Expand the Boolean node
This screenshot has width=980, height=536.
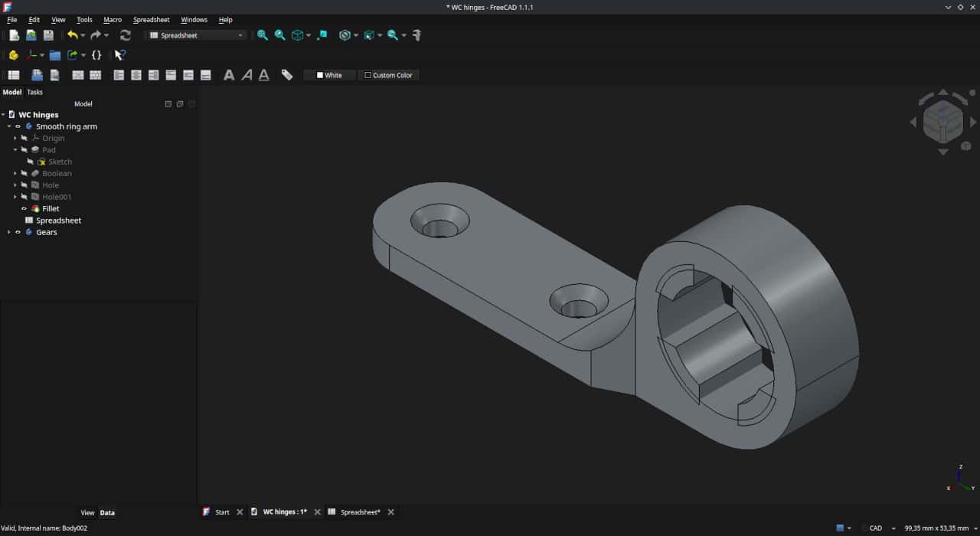pos(15,174)
